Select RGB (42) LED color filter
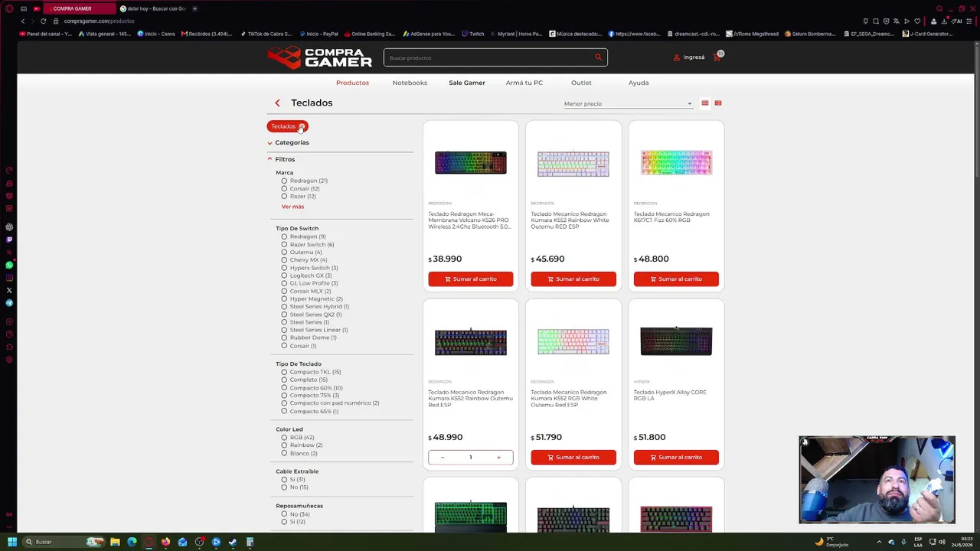Viewport: 980px width, 551px height. pyautogui.click(x=298, y=437)
